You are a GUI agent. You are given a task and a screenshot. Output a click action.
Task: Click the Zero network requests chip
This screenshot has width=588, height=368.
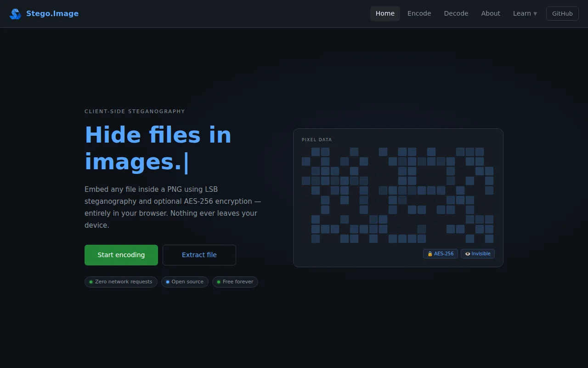pyautogui.click(x=121, y=282)
